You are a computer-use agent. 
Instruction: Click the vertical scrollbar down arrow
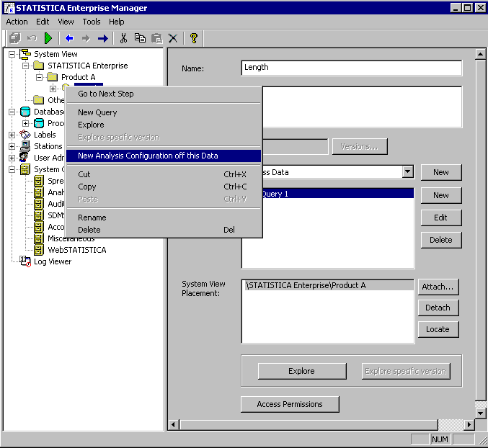click(x=481, y=413)
